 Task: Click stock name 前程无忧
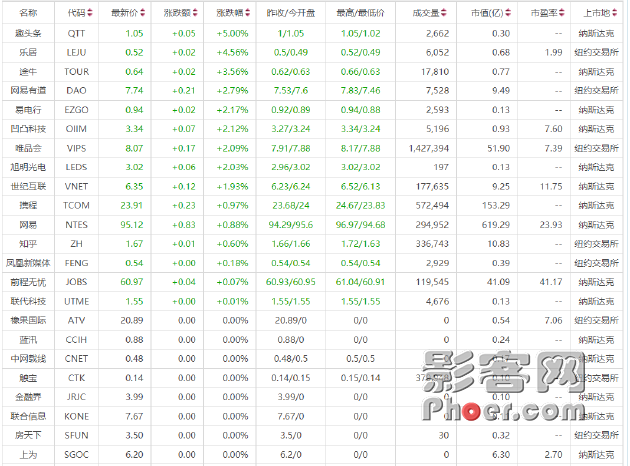tap(28, 282)
